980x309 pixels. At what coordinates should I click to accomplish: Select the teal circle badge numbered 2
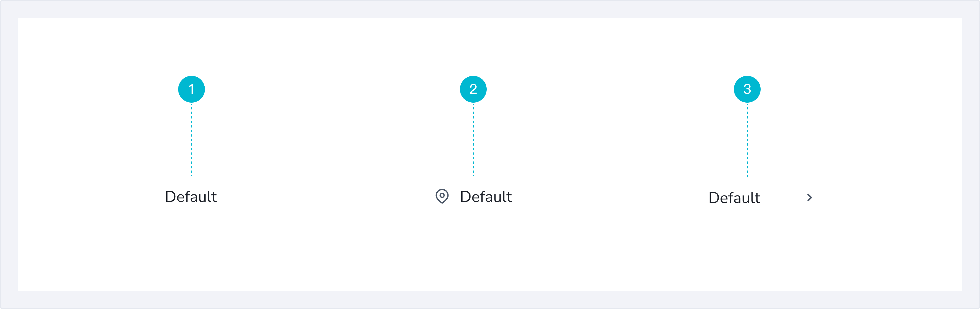473,89
